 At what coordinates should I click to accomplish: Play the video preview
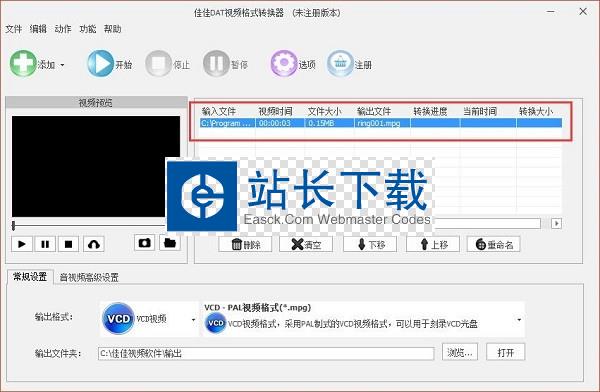click(22, 244)
